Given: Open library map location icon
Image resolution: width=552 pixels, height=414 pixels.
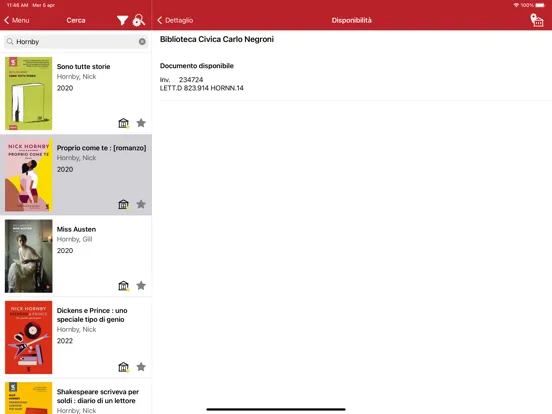Looking at the screenshot, I should pyautogui.click(x=537, y=20).
